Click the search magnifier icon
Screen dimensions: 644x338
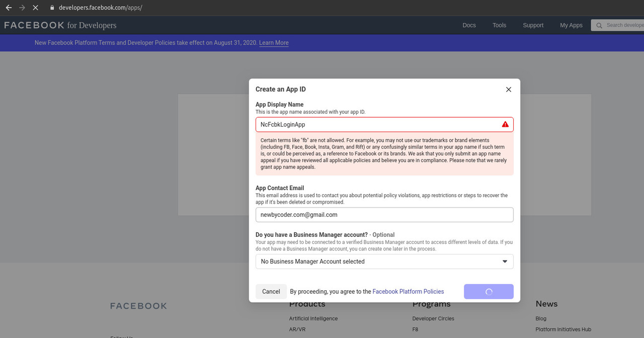(599, 25)
